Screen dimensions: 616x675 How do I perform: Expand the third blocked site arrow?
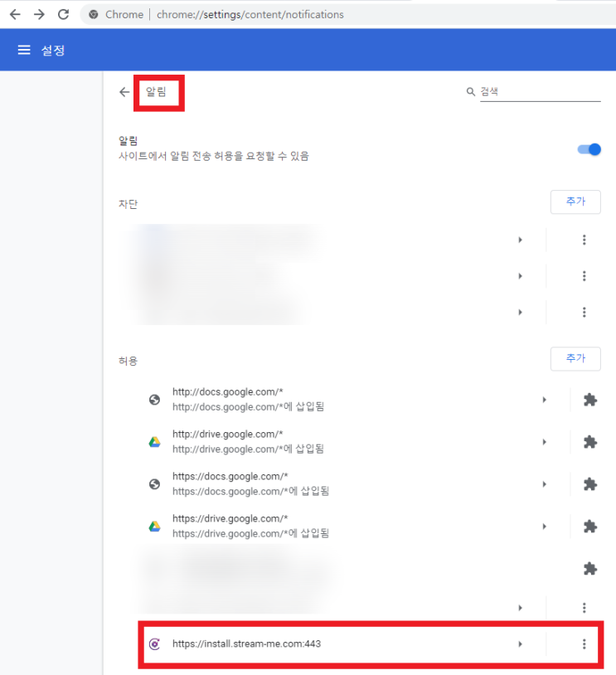point(520,312)
